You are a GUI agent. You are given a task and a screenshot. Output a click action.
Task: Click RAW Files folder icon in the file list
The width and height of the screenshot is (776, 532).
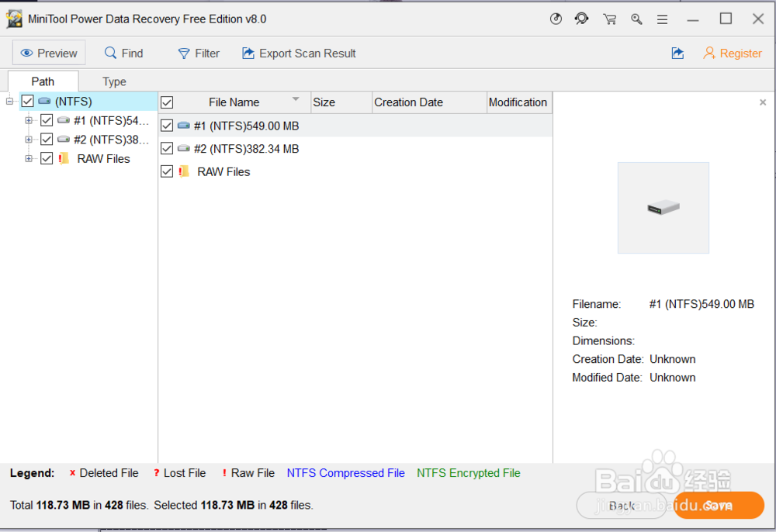click(184, 171)
